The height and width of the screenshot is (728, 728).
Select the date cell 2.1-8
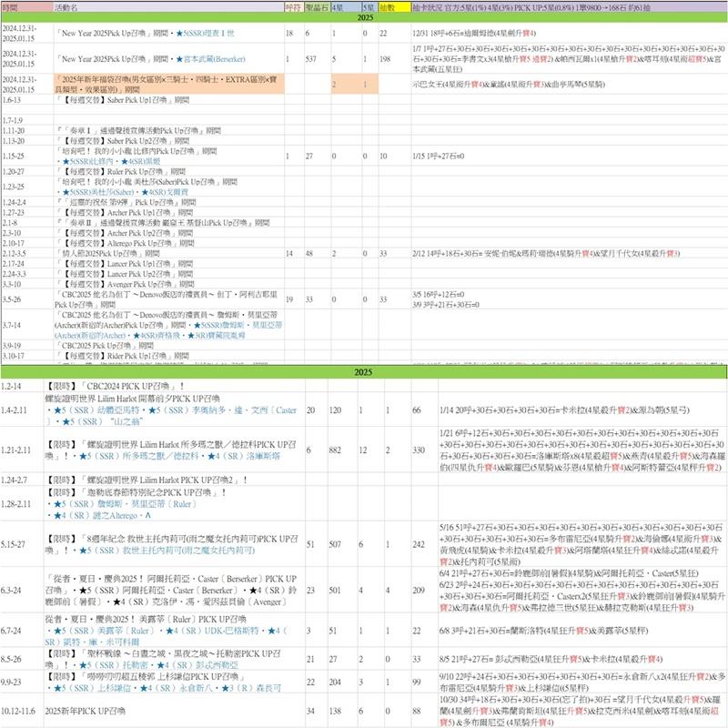point(27,222)
